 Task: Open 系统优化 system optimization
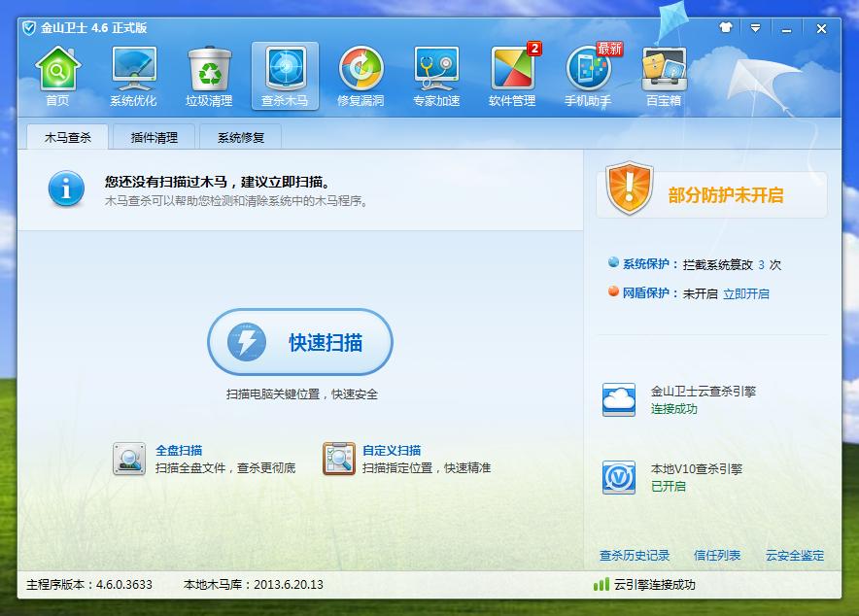point(133,76)
